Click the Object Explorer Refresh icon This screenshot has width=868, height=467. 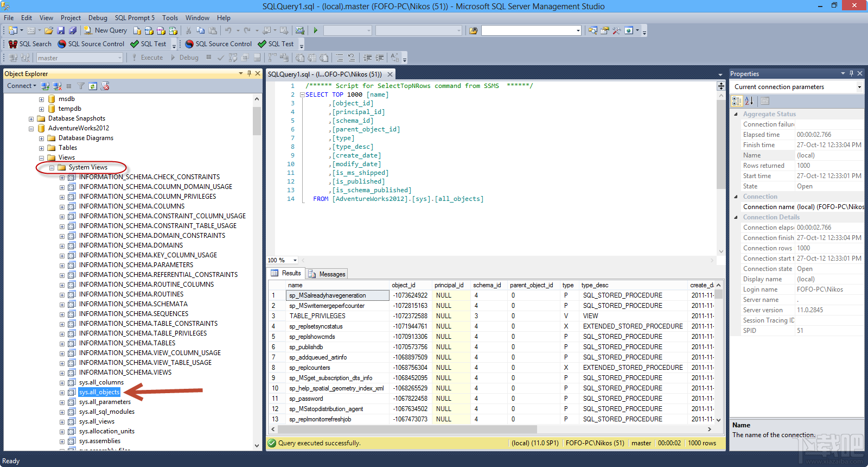point(93,86)
